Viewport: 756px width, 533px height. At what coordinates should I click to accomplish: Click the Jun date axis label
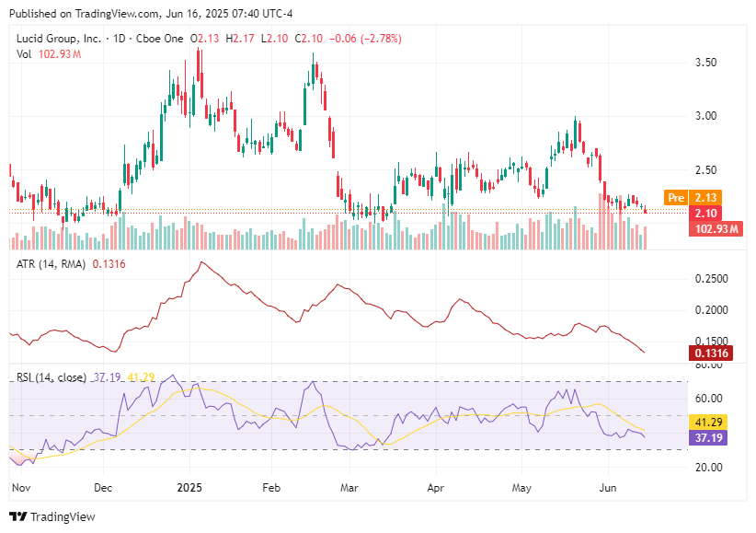point(608,488)
